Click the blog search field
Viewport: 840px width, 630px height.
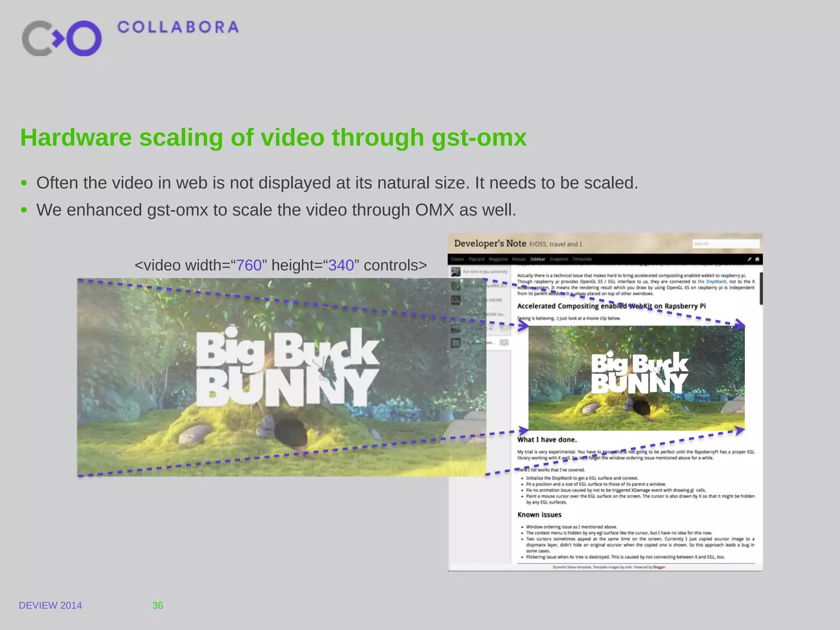tap(726, 244)
